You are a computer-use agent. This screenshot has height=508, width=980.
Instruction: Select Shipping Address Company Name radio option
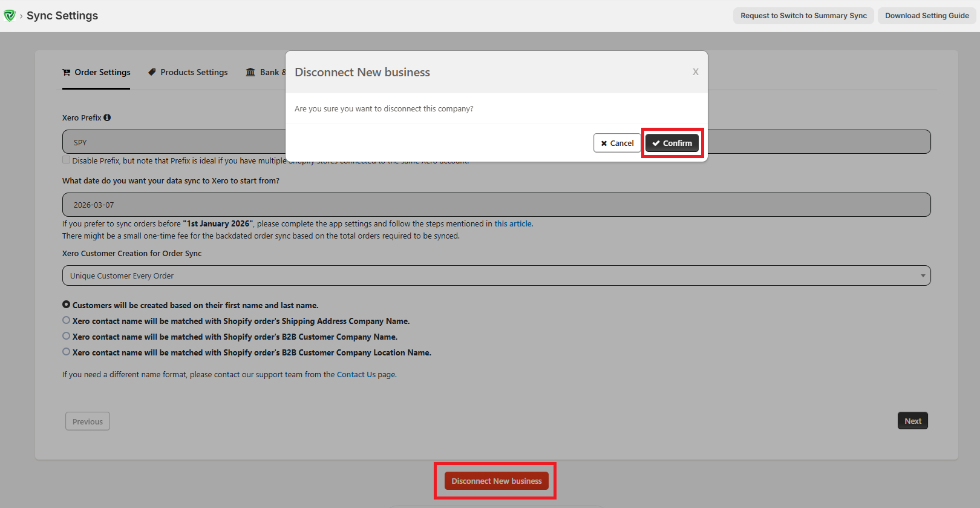[x=67, y=320]
